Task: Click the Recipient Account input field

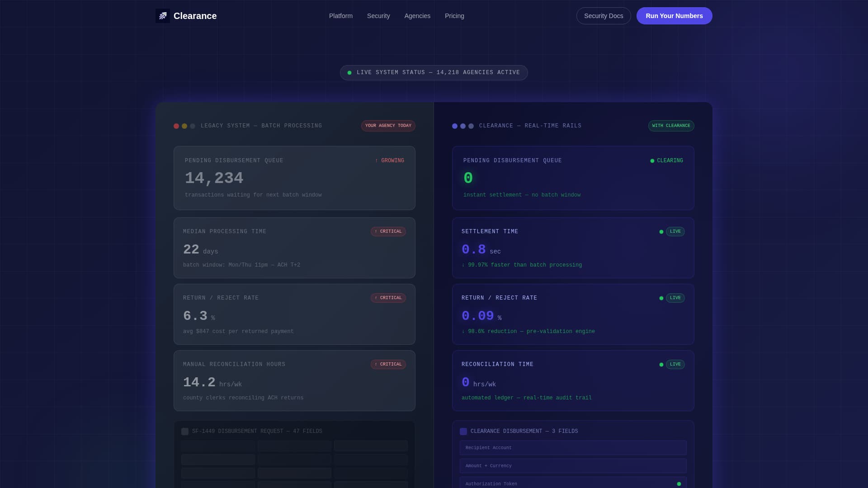Action: tap(573, 448)
